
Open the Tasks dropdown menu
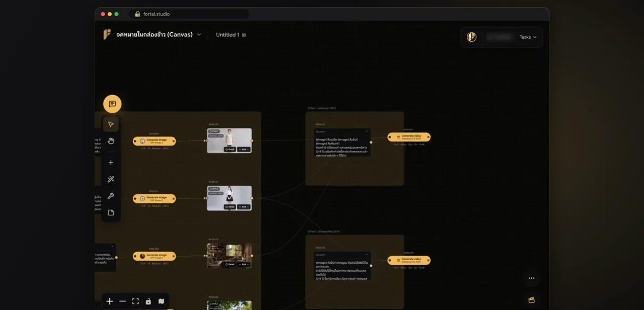(x=528, y=37)
